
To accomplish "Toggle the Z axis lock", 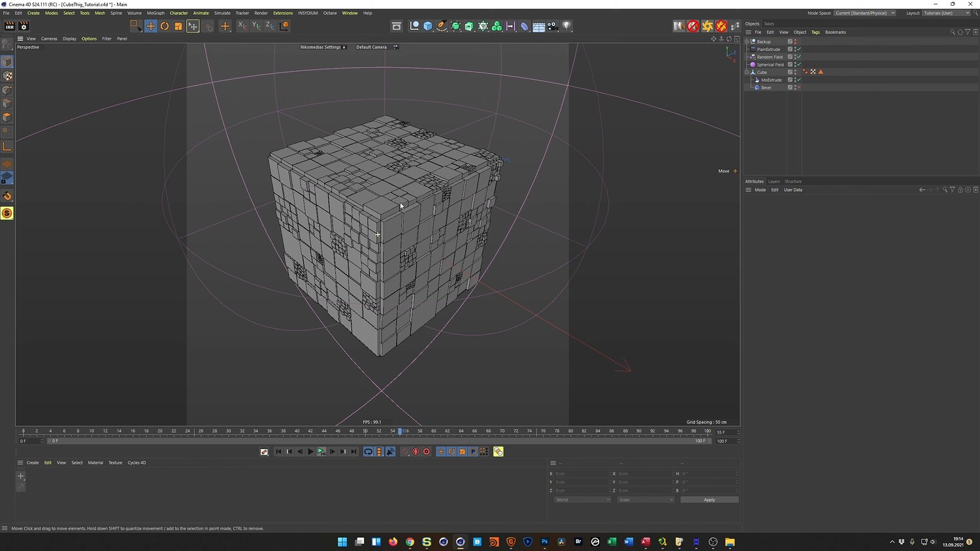I will point(270,26).
